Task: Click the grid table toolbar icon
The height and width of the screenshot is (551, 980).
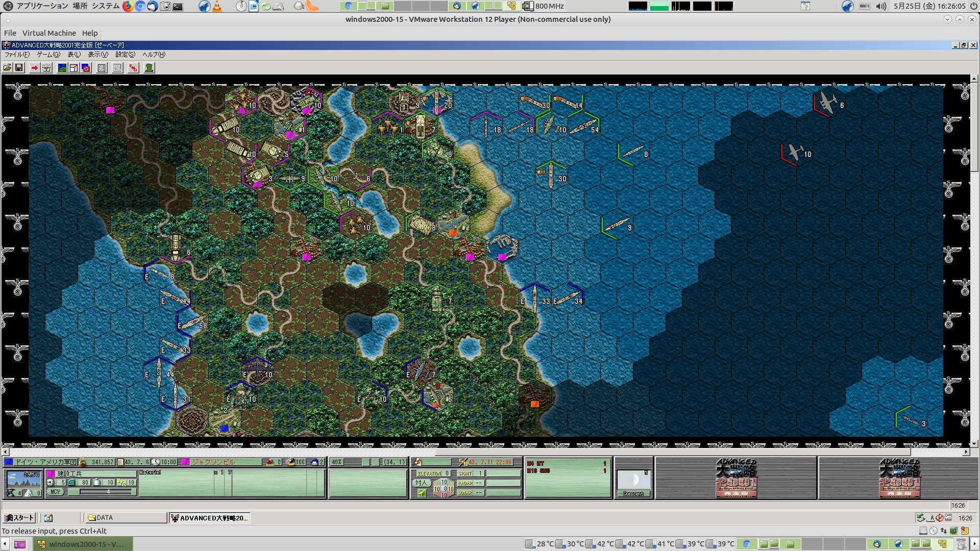Action: coord(102,68)
